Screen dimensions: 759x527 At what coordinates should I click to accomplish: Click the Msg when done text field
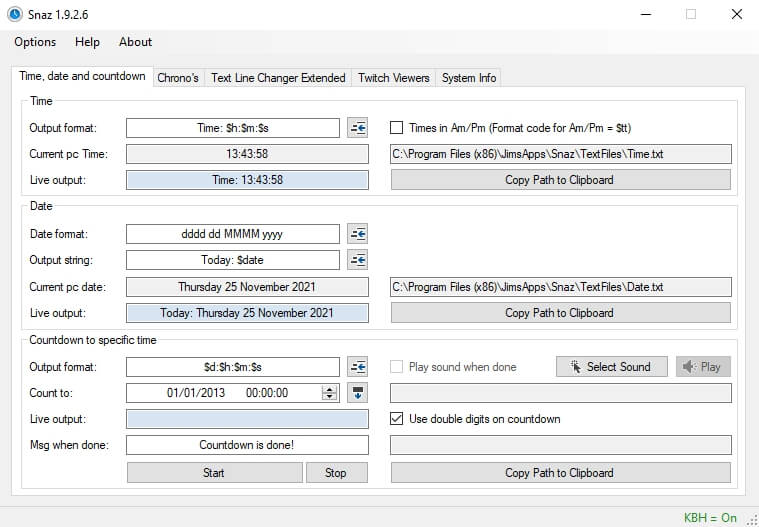pos(247,445)
